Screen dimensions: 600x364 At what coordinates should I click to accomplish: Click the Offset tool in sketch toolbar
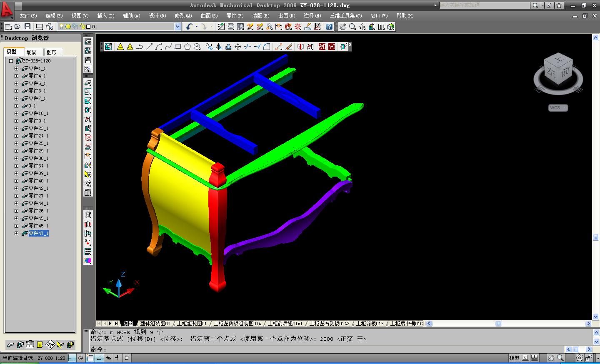coord(228,47)
